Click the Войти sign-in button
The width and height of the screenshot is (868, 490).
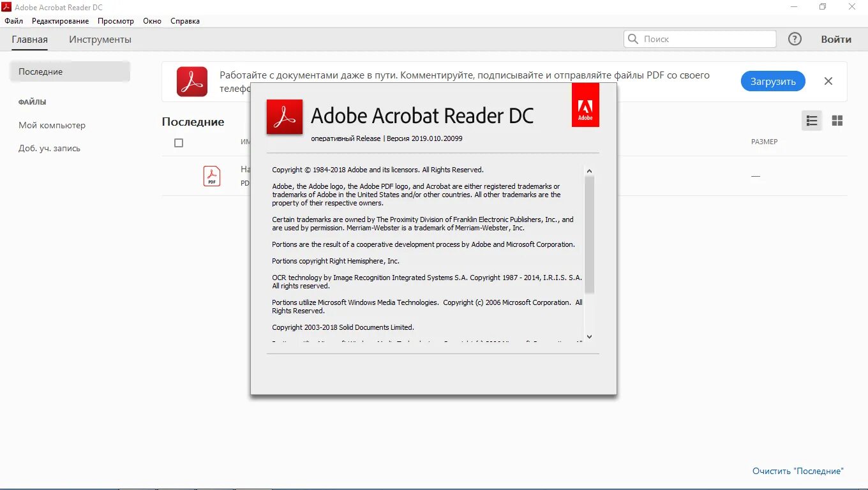[836, 39]
